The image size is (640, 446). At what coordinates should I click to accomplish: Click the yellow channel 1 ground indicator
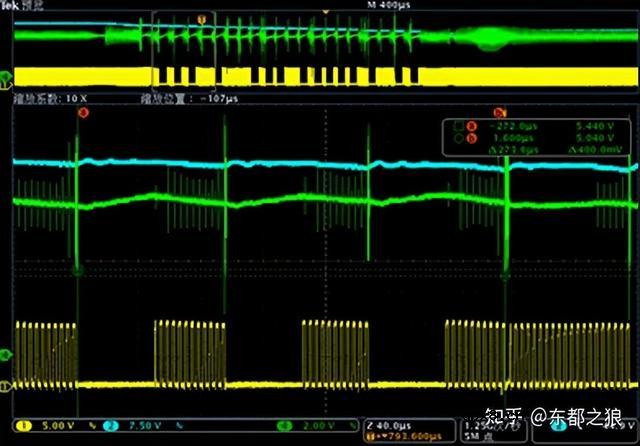(6, 386)
